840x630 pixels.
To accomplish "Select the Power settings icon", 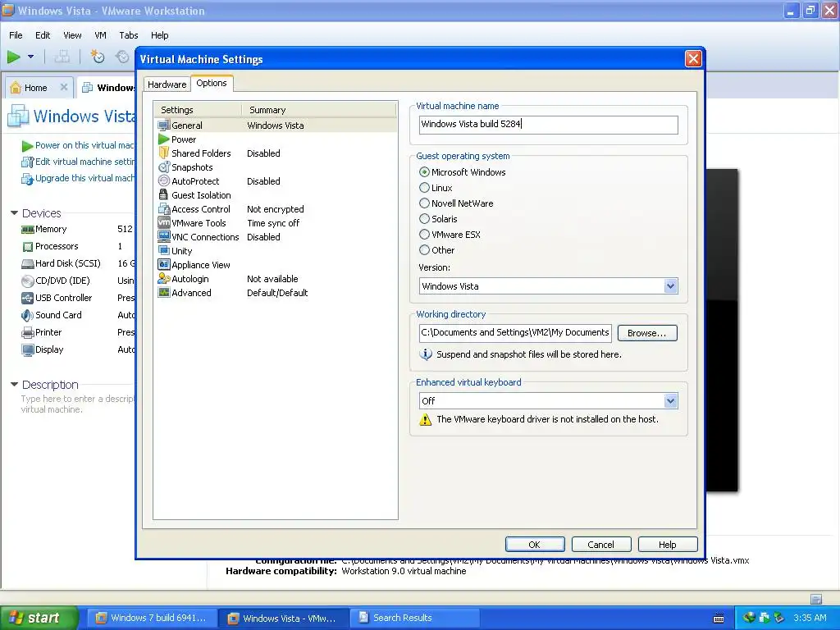I will tap(164, 139).
